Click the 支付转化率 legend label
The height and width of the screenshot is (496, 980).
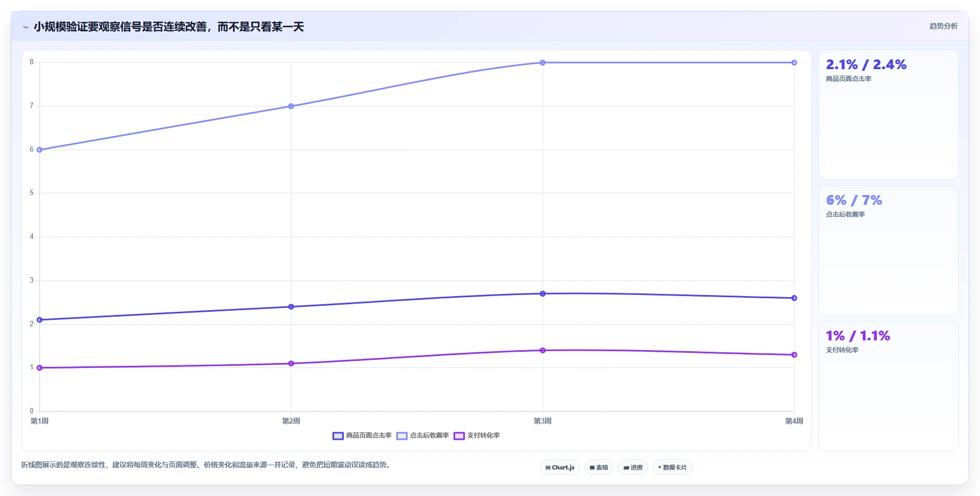pos(483,435)
